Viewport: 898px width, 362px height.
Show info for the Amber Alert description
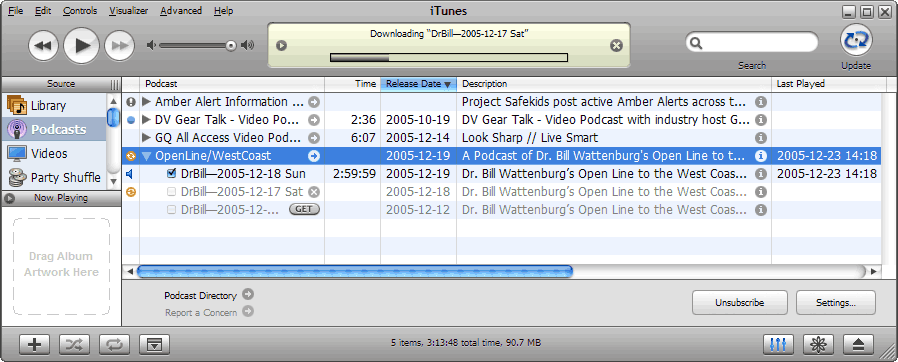click(761, 102)
